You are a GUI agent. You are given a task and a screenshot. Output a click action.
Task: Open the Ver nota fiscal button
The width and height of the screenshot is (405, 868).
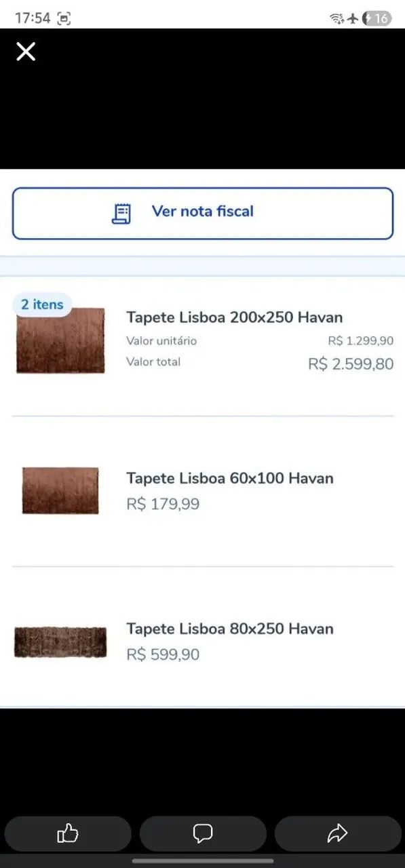click(202, 212)
